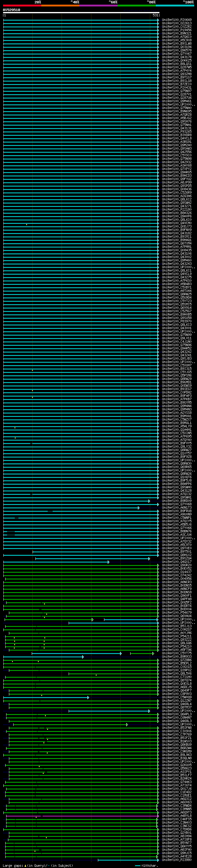This screenshot has height=868, width=197.
Task: Select hit label UniRef100_Q96578
Action: [x=177, y=50]
